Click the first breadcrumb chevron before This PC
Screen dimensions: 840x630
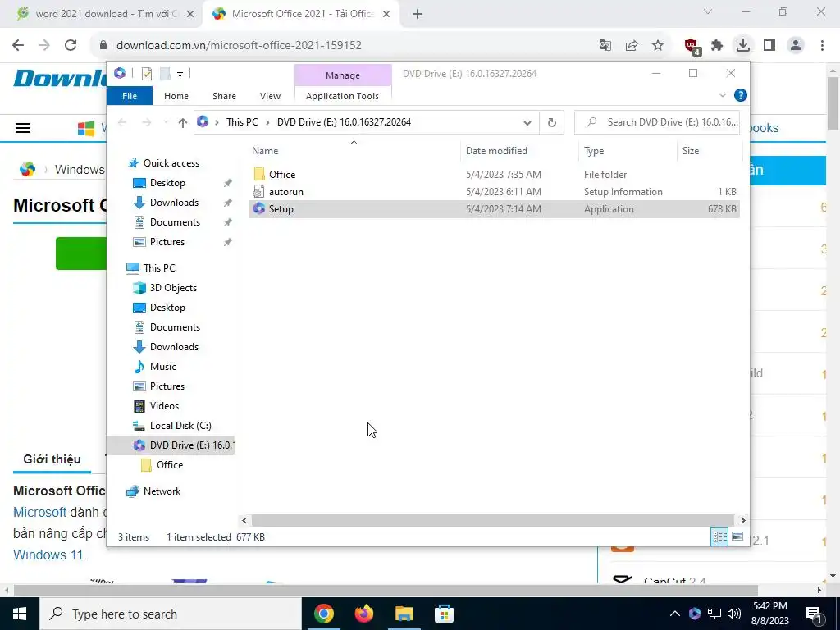coord(217,123)
